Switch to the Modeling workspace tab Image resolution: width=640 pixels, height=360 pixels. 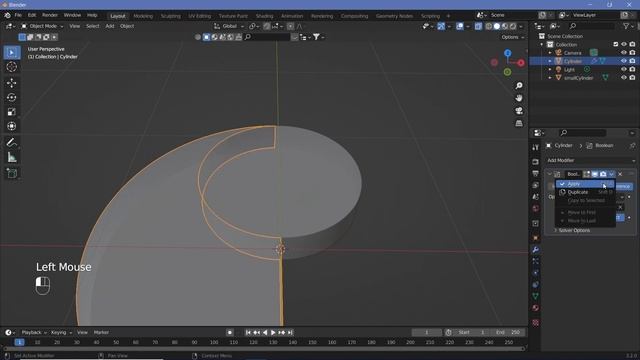[x=143, y=16]
